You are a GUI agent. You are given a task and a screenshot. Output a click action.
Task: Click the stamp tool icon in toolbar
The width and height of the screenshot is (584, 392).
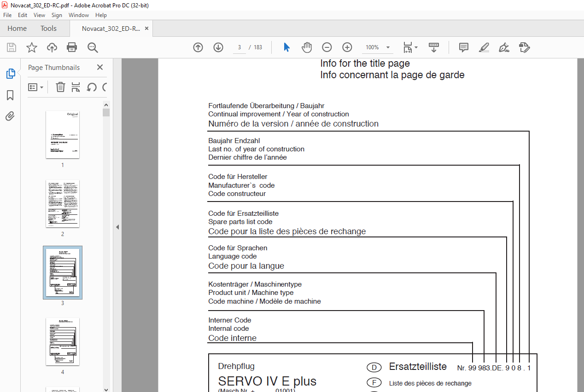[x=525, y=47]
